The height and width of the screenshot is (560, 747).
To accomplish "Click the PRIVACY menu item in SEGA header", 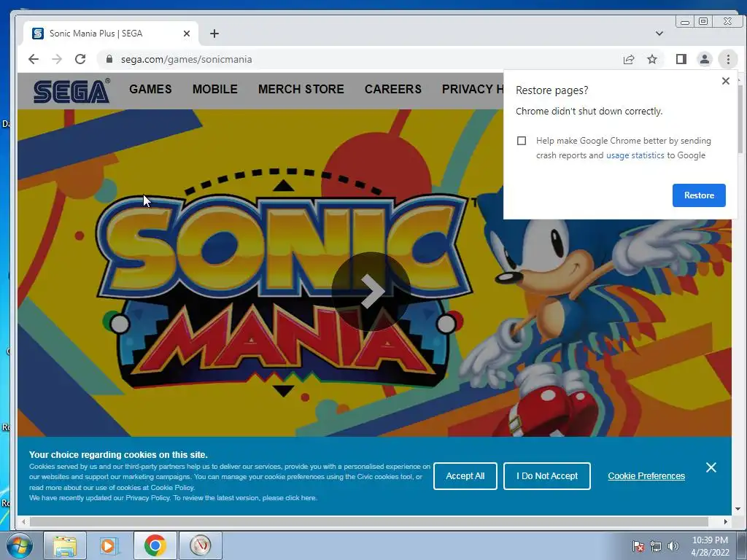I will click(473, 89).
